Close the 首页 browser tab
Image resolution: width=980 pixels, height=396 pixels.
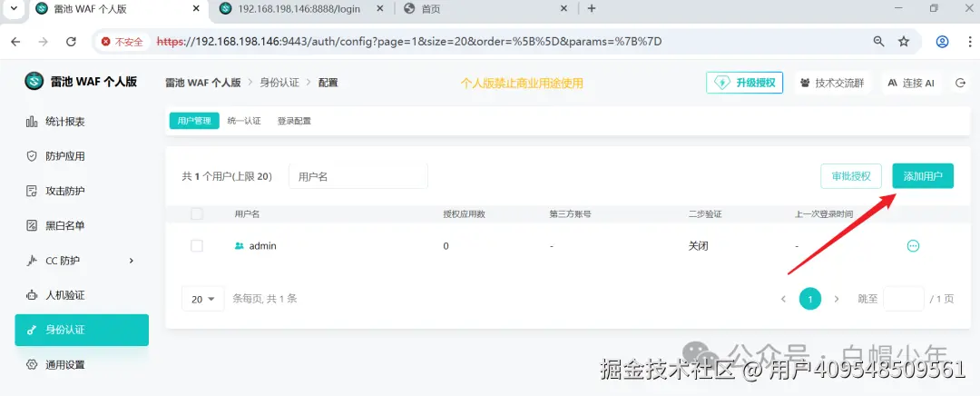[x=563, y=9]
